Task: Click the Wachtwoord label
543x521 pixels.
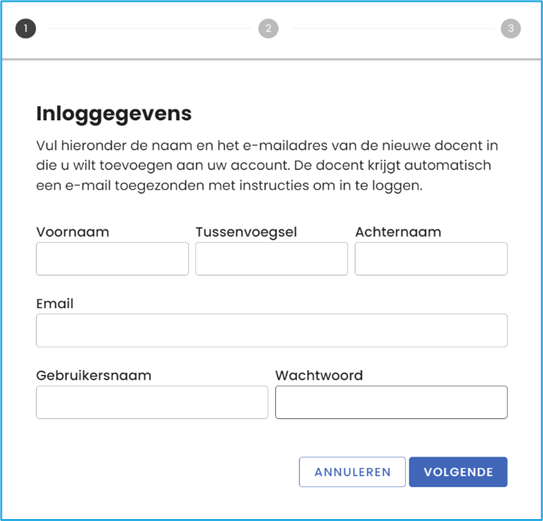Action: (319, 375)
